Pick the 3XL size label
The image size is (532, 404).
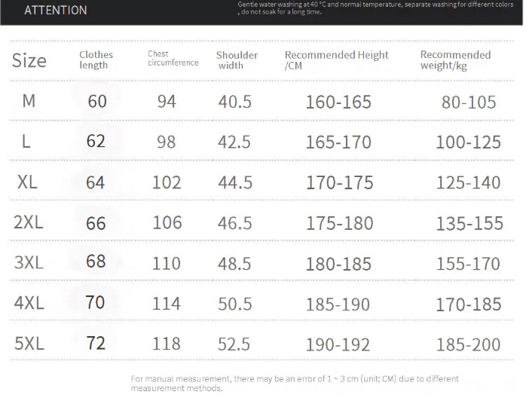(x=29, y=262)
